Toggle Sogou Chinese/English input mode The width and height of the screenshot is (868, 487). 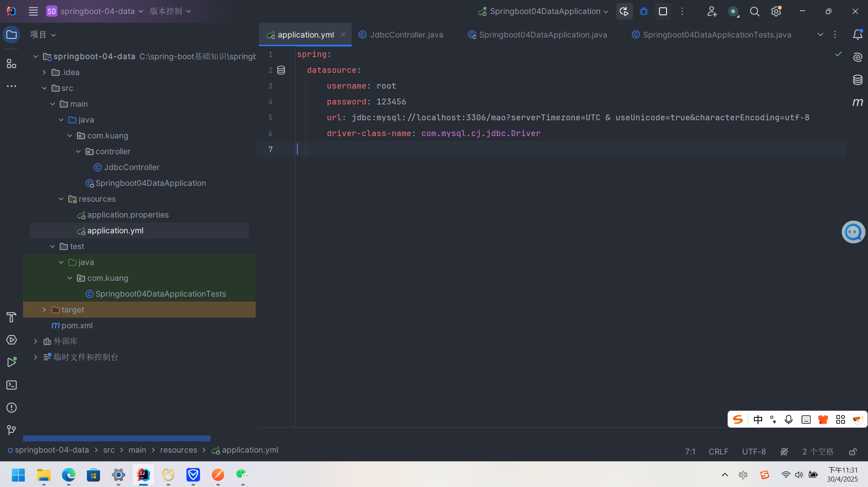758,420
